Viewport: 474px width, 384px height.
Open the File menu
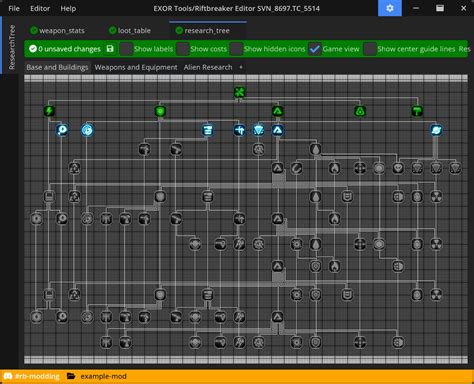coord(14,8)
